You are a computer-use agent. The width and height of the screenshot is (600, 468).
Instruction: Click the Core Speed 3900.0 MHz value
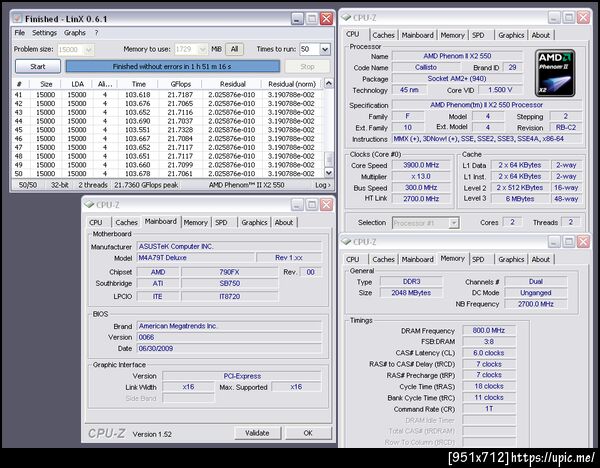421,165
